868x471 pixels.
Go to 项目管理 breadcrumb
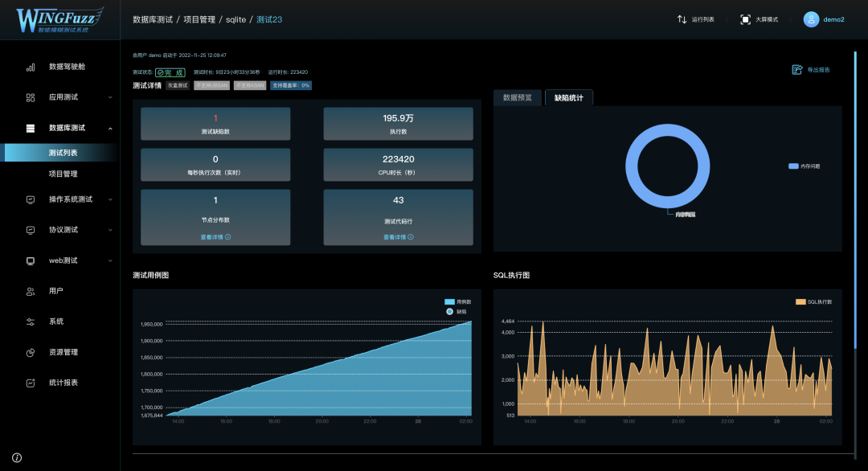[199, 19]
